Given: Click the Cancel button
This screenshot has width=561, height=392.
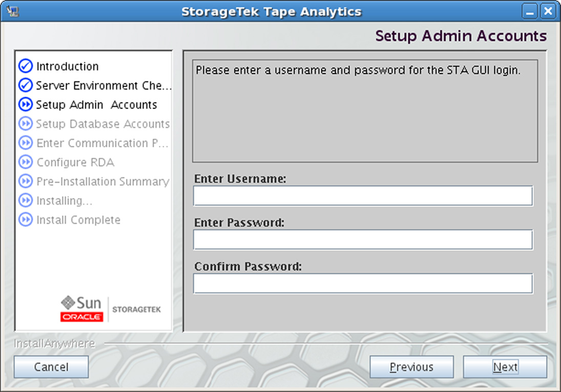Looking at the screenshot, I should click(51, 367).
